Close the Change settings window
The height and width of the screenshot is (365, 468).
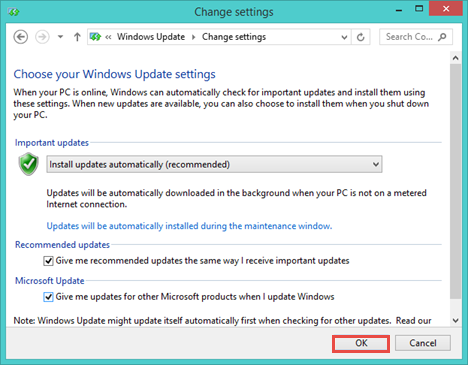[446, 9]
